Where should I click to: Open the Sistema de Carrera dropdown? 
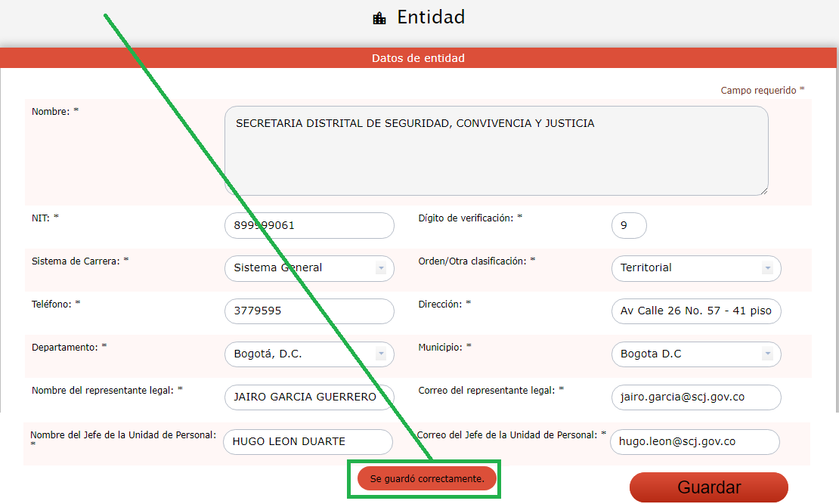(309, 268)
